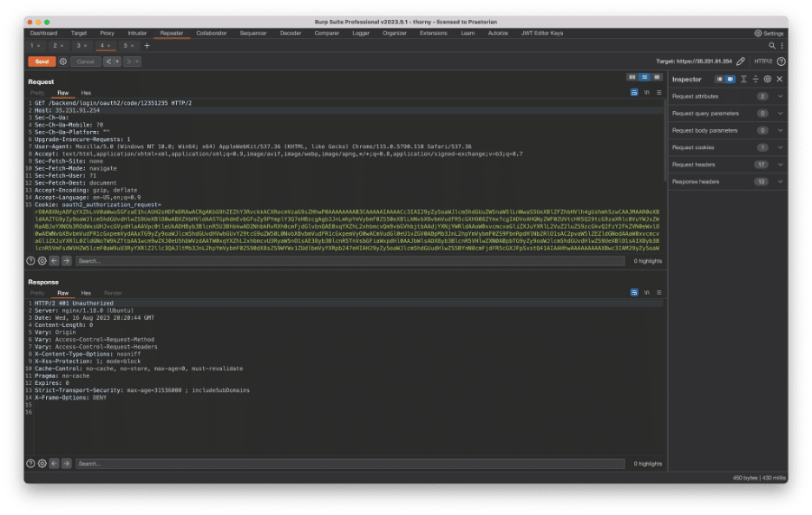This screenshot has width=812, height=515.
Task: Toggle the HTTP/2 protocol setting
Action: coord(763,62)
